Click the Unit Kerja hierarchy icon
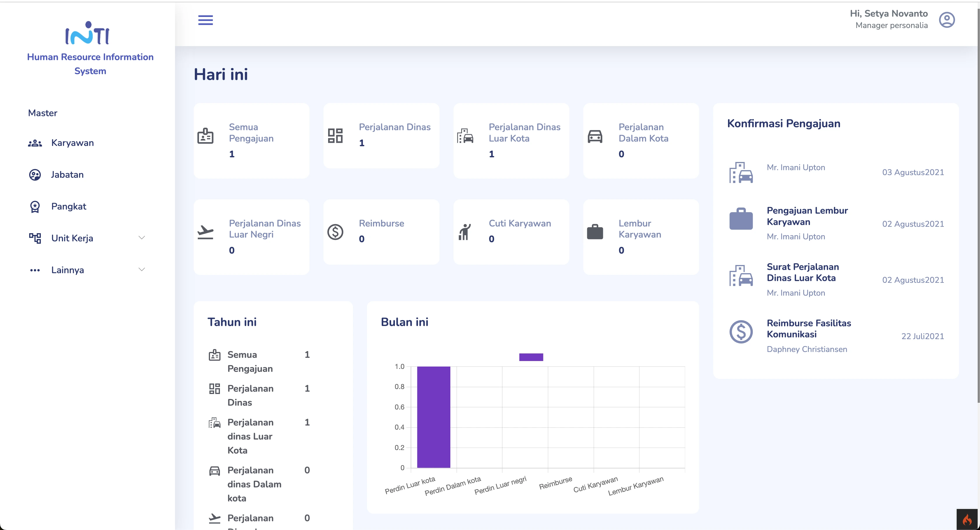 tap(35, 238)
